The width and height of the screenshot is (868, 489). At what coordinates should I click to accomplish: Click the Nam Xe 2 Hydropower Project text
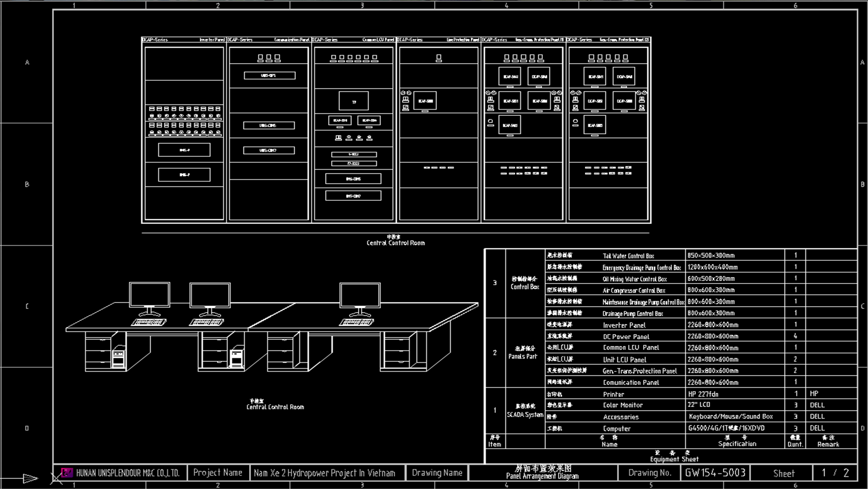tap(324, 473)
